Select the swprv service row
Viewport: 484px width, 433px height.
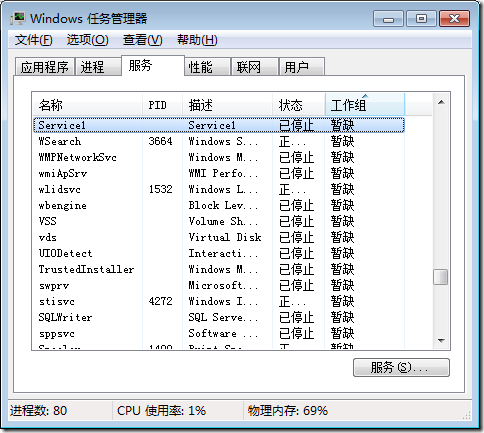coord(219,285)
